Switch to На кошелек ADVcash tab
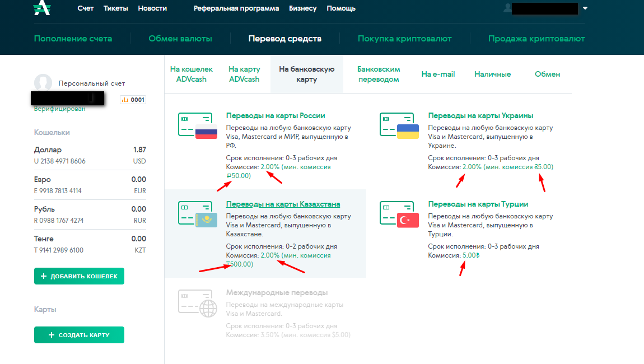The image size is (644, 364). pyautogui.click(x=192, y=74)
